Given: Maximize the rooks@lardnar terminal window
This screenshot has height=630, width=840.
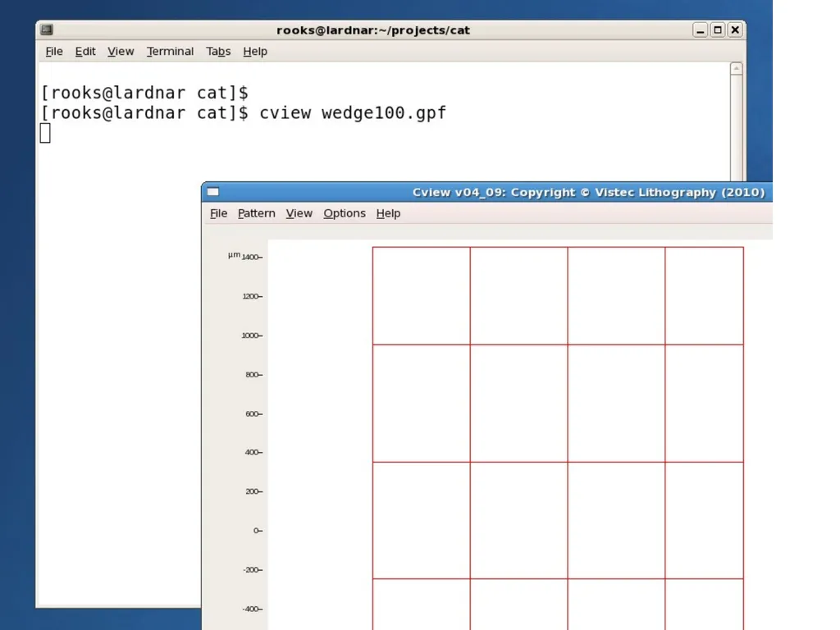Looking at the screenshot, I should point(718,30).
